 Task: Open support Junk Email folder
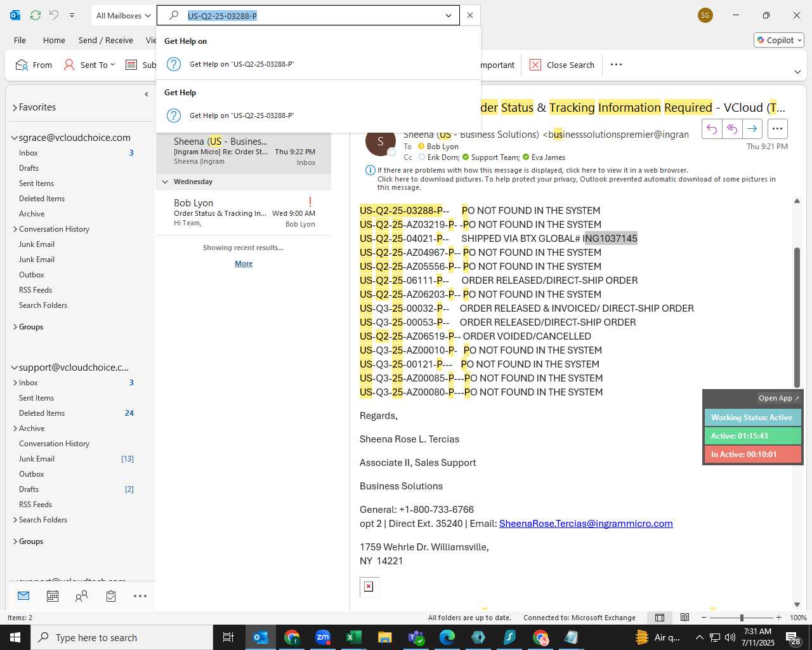tap(37, 459)
